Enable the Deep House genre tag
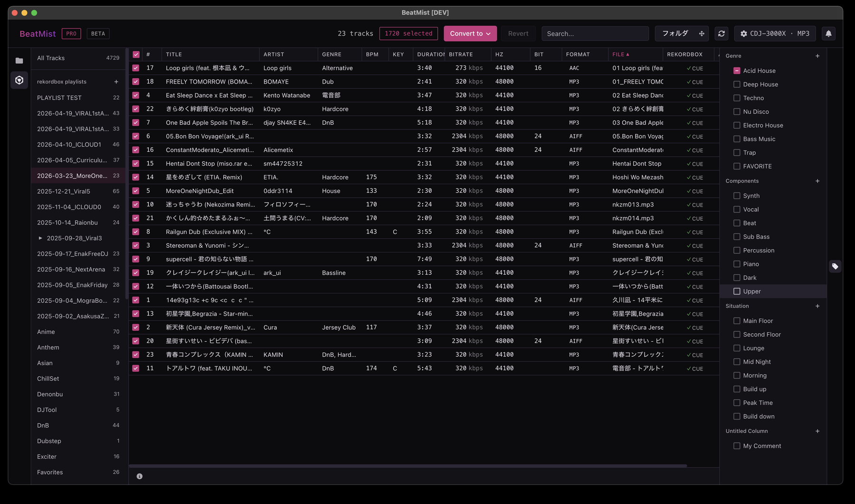The width and height of the screenshot is (855, 504). point(737,84)
